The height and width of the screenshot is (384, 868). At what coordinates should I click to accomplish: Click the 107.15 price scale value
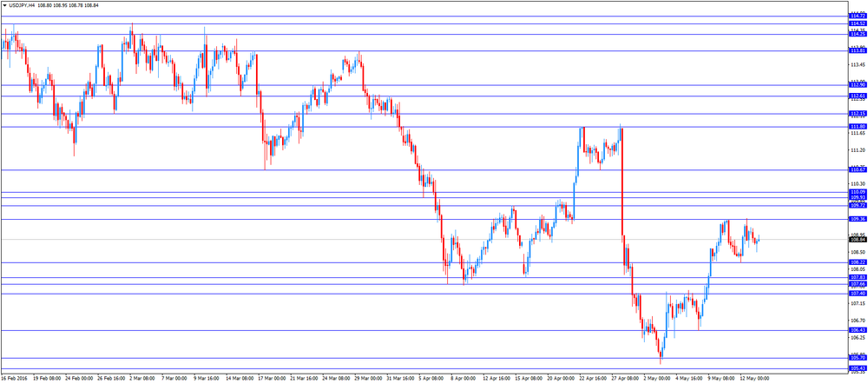[858, 304]
